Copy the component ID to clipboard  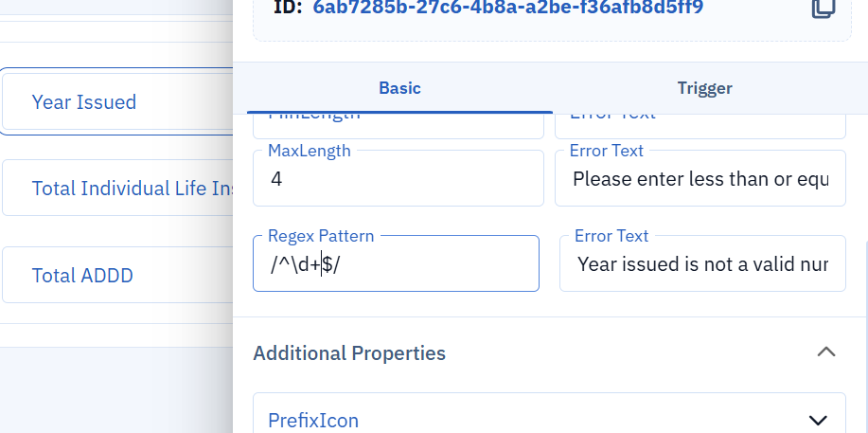click(x=824, y=8)
